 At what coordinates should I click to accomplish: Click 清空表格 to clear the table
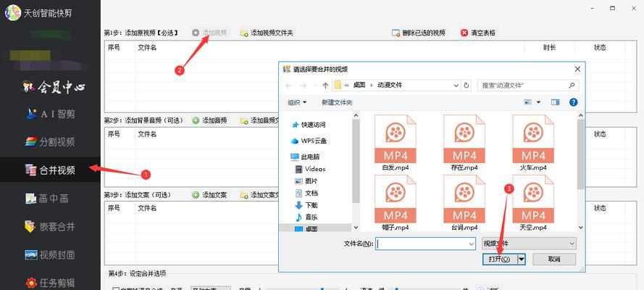click(478, 33)
